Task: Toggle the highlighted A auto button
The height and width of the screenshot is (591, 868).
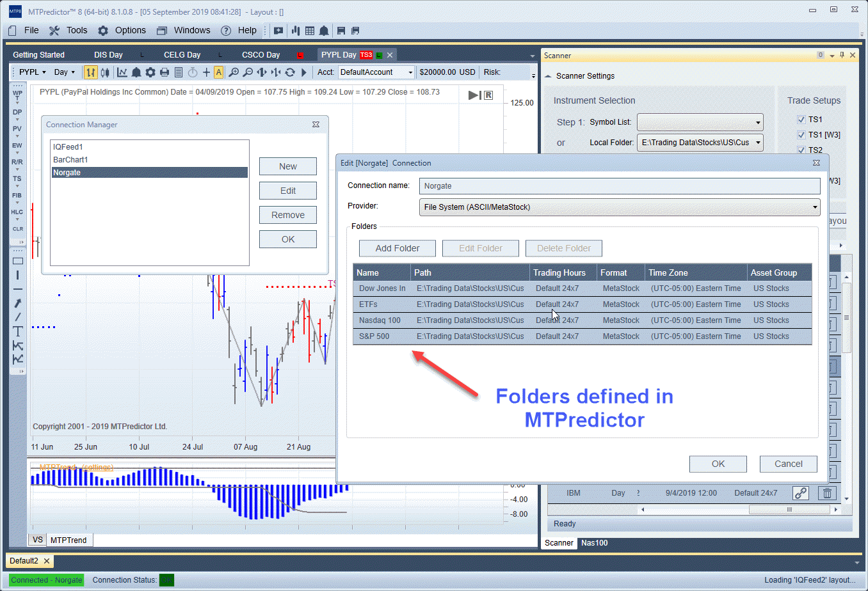Action: [219, 72]
